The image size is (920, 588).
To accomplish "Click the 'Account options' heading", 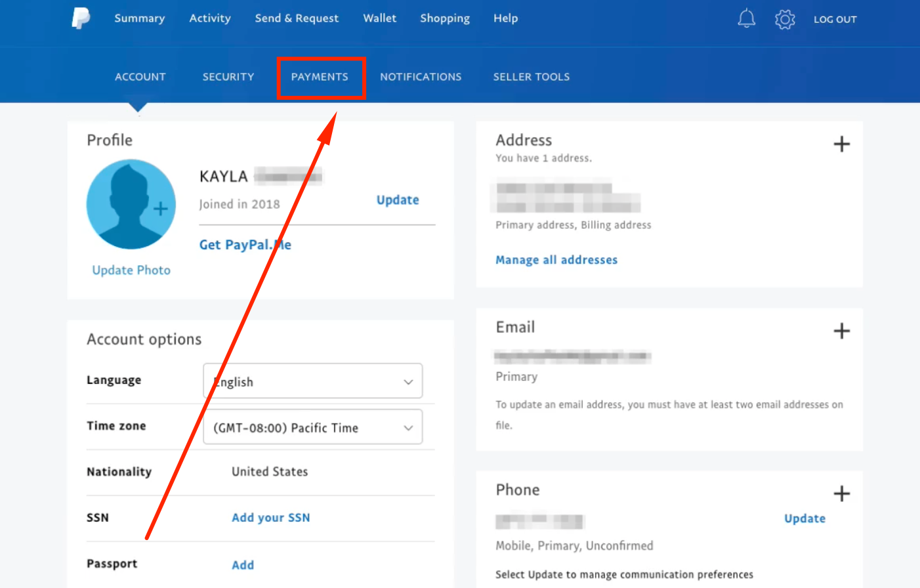I will [x=144, y=339].
